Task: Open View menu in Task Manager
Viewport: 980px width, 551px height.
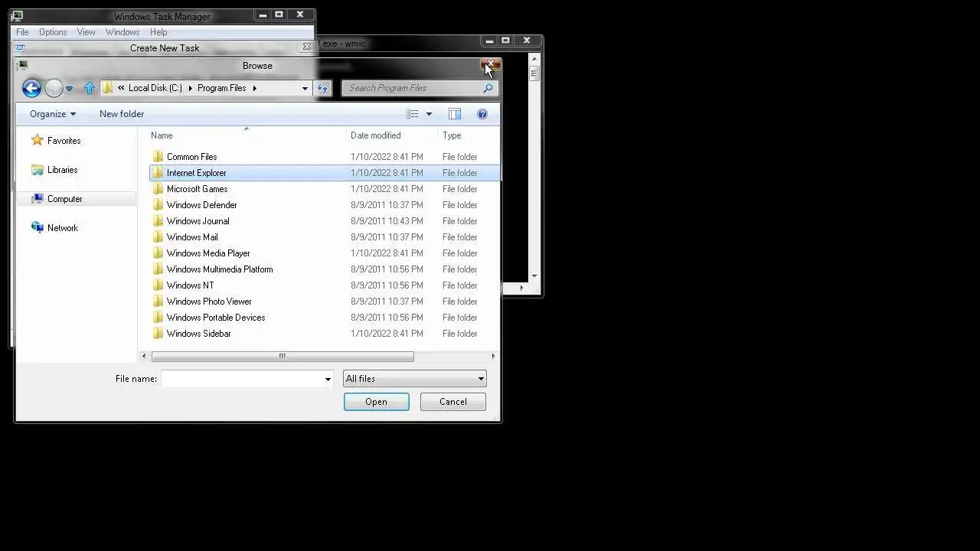Action: (x=86, y=32)
